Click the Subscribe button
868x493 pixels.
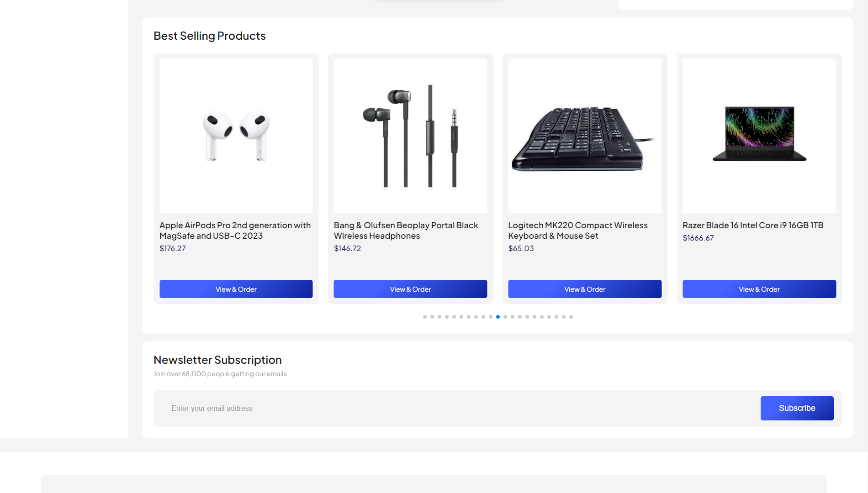[x=797, y=408]
